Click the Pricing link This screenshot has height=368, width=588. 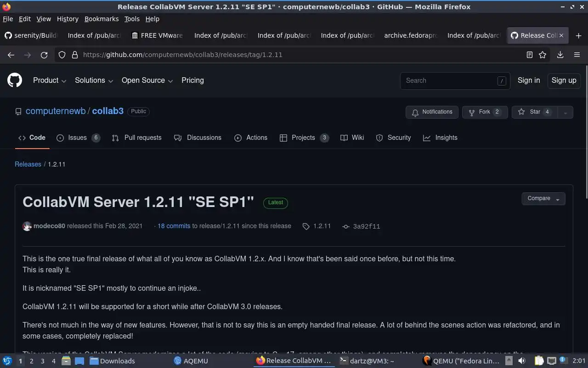[192, 80]
